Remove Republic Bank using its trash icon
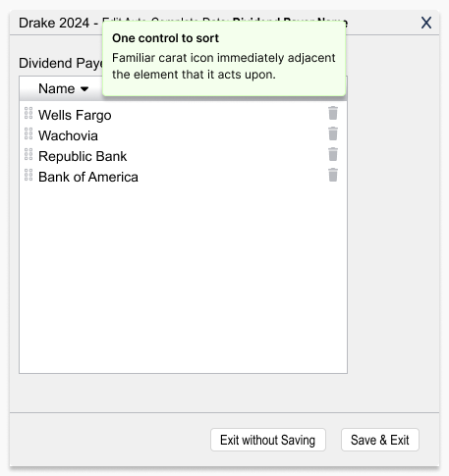This screenshot has height=476, width=449. pos(333,154)
